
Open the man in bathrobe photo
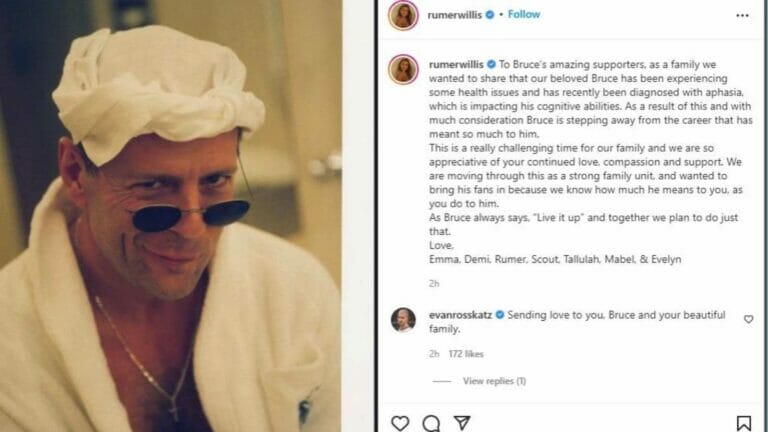171,216
